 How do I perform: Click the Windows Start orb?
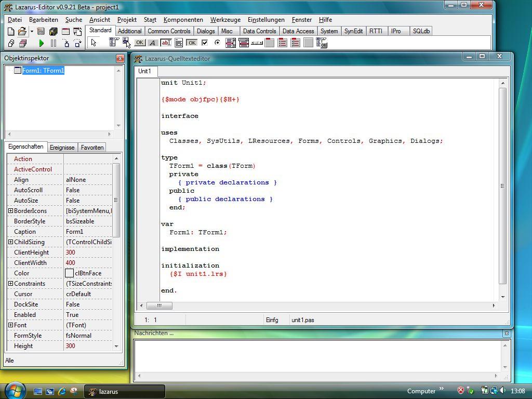coord(15,390)
